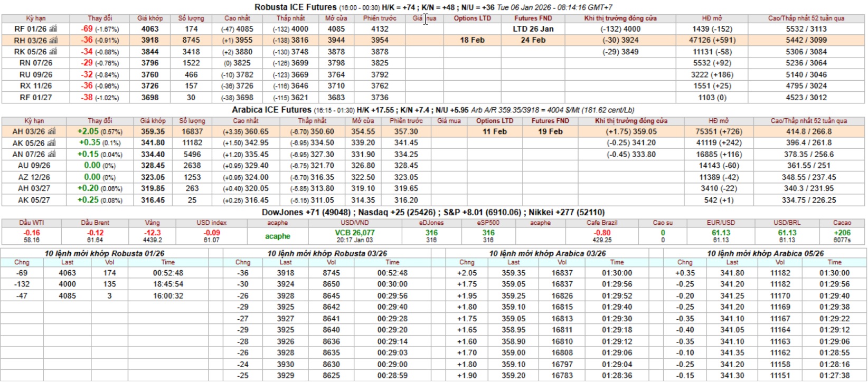Open chart icon beside RF 01/26
868x382 pixels.
53,29
